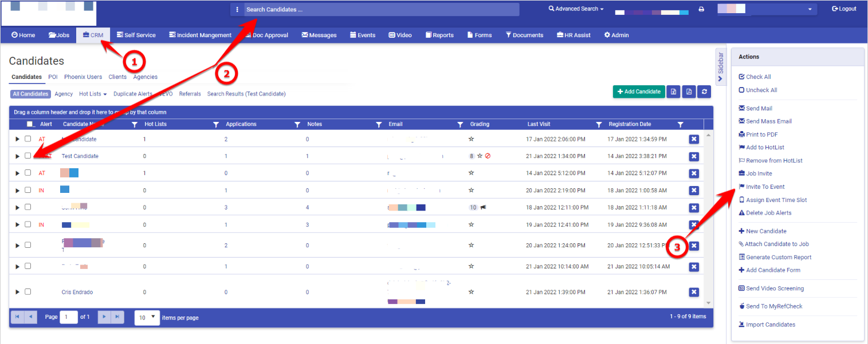
Task: Filter the Applications column
Action: click(x=297, y=124)
